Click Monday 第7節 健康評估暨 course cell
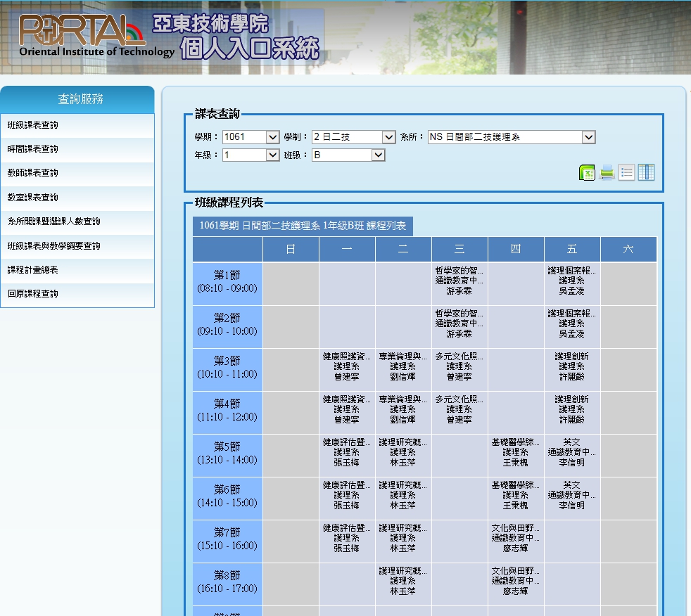The width and height of the screenshot is (691, 616). click(347, 541)
